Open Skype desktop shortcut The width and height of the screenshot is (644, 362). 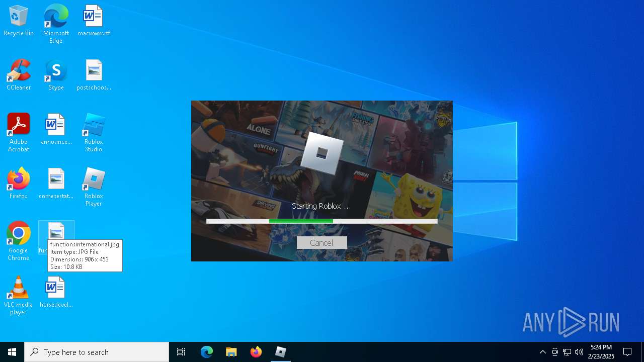[56, 75]
